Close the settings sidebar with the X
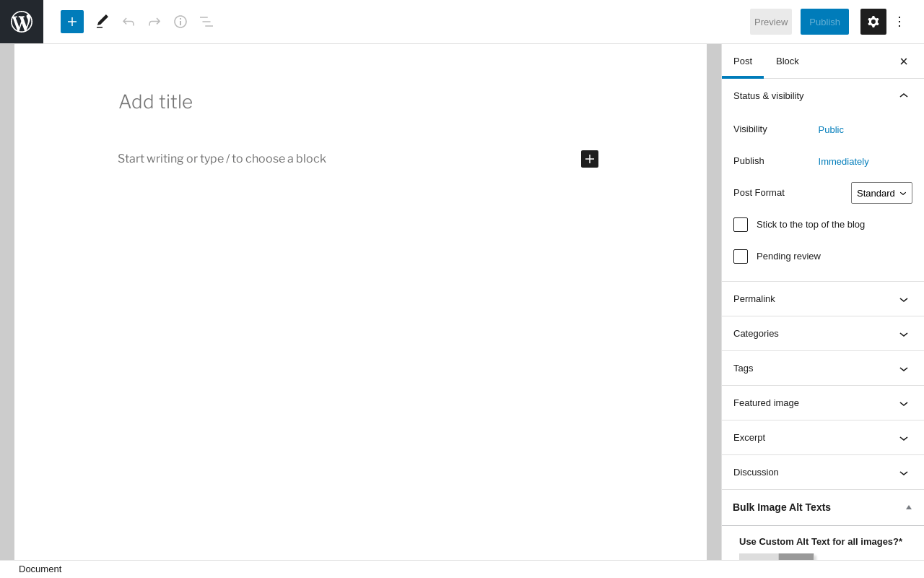Image resolution: width=924 pixels, height=578 pixels. coord(904,61)
